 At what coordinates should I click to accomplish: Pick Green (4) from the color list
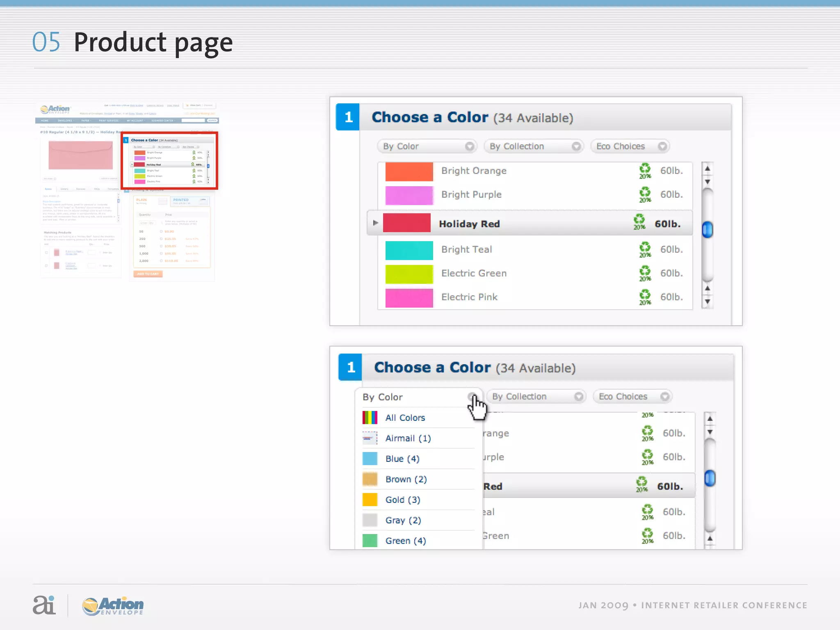point(405,541)
